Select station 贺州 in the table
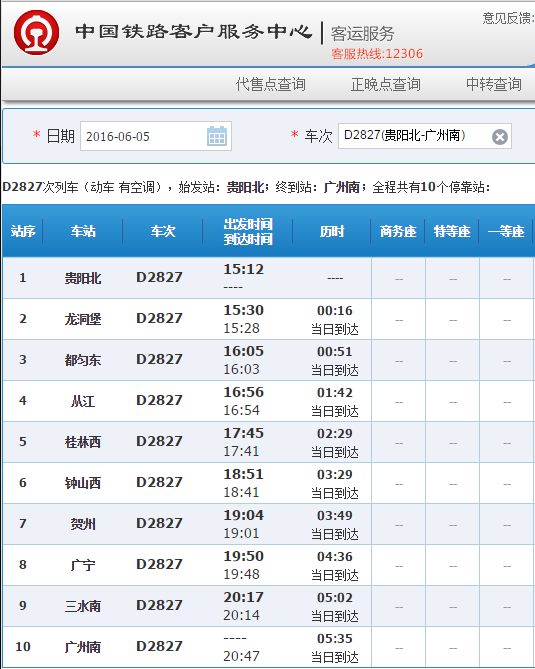This screenshot has width=535, height=669. tap(83, 524)
